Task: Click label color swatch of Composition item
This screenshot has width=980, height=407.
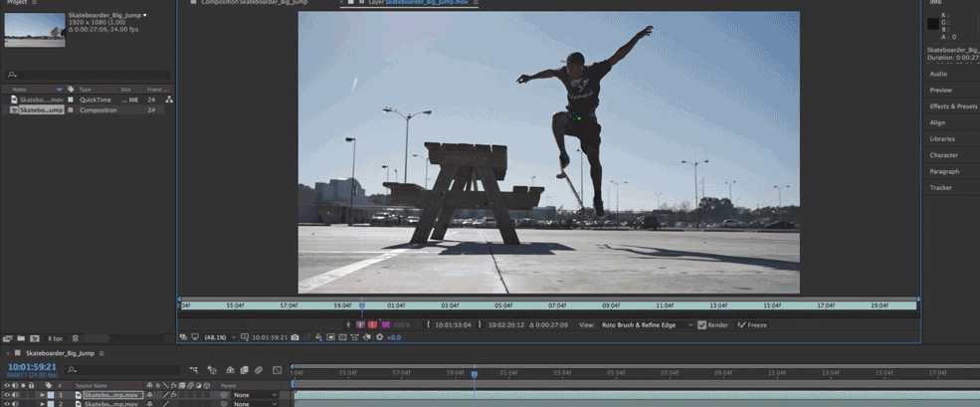Action: coord(71,110)
